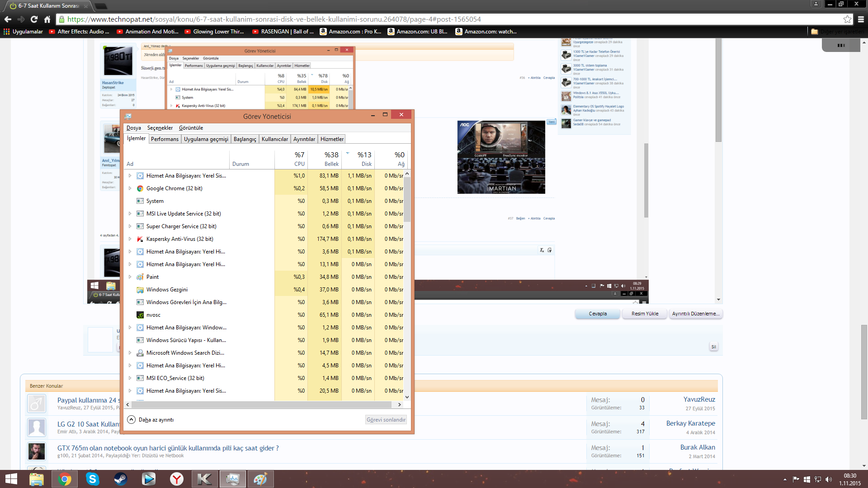Show hidden tray icons arrow
Screen dimensions: 868x488
pyautogui.click(x=785, y=479)
